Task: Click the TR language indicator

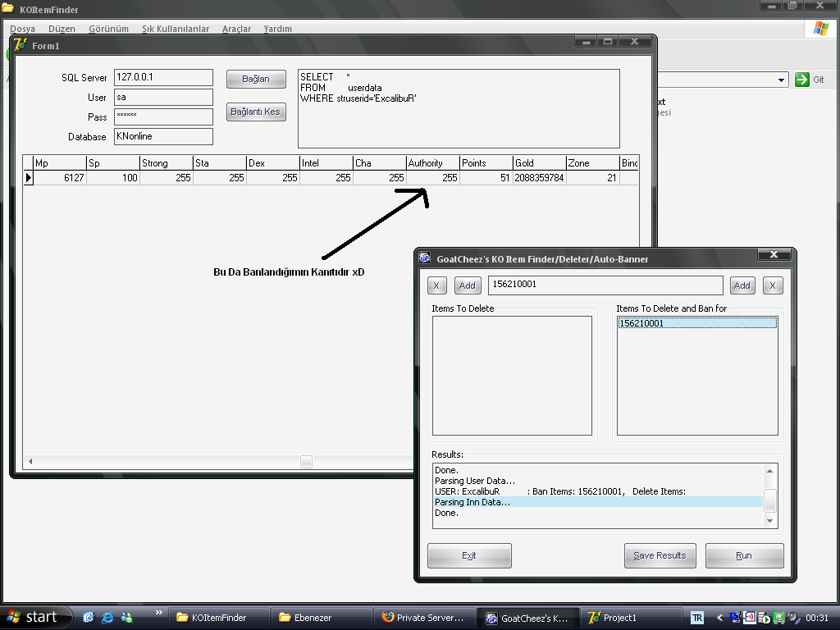Action: point(697,618)
